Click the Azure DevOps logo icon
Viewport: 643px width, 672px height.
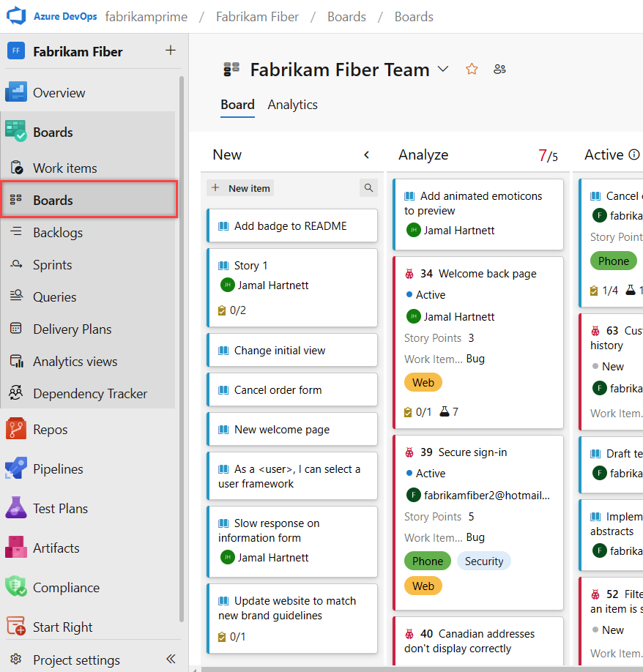(16, 16)
